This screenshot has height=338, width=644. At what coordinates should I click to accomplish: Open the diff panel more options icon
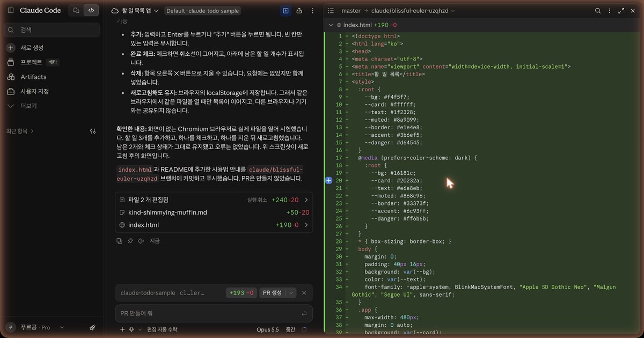pos(609,11)
